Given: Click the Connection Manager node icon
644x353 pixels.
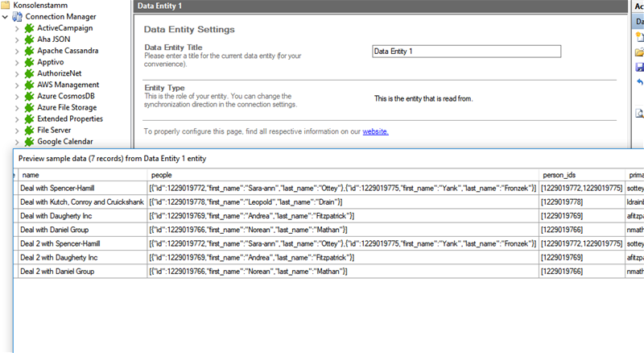Looking at the screenshot, I should coord(18,16).
